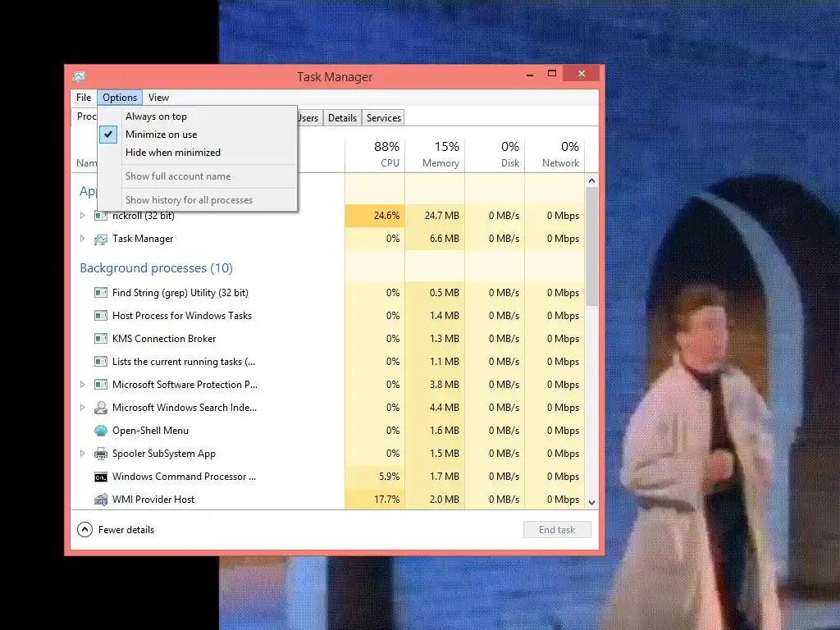Click the Windows Command Processor icon

click(101, 477)
